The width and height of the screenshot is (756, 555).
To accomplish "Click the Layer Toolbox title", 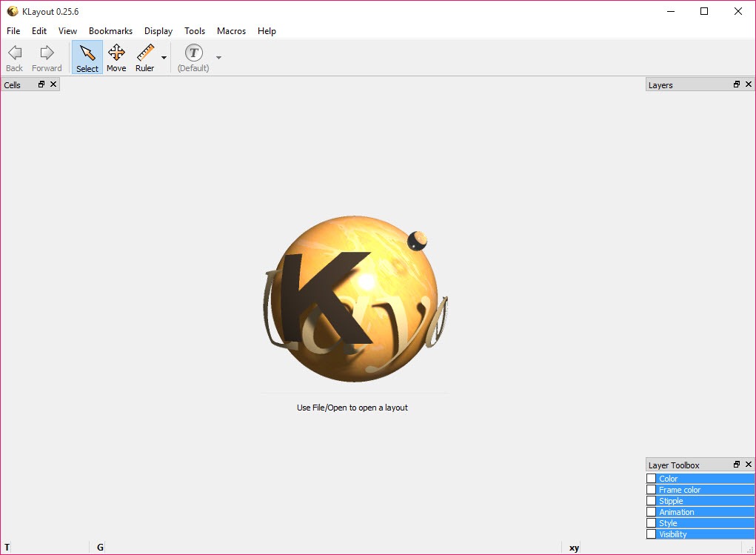I will pos(674,465).
